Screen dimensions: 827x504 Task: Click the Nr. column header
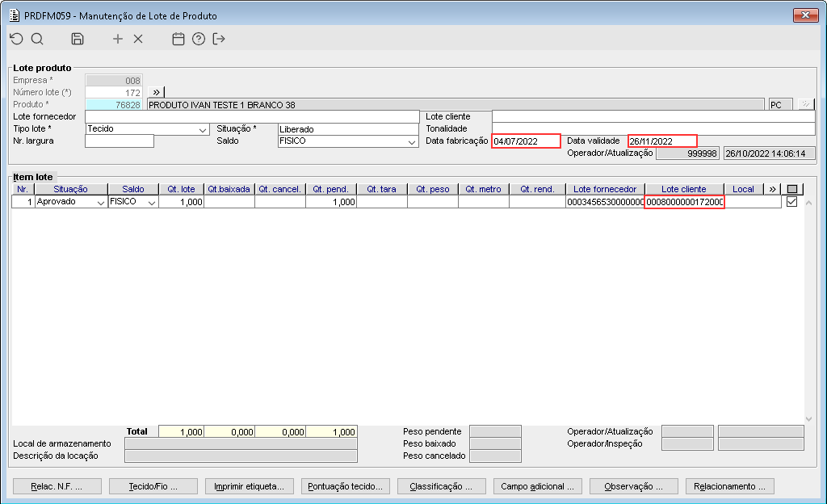[x=23, y=189]
